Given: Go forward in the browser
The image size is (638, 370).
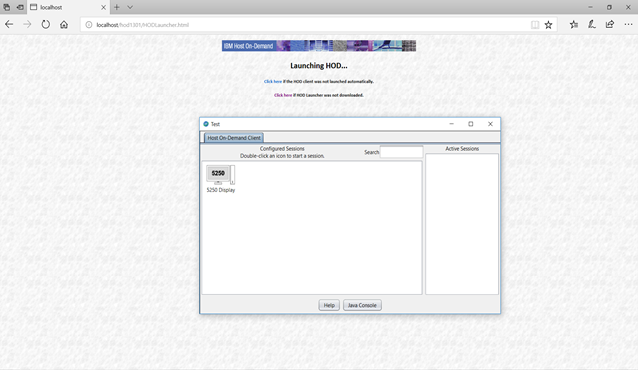Looking at the screenshot, I should (x=27, y=24).
